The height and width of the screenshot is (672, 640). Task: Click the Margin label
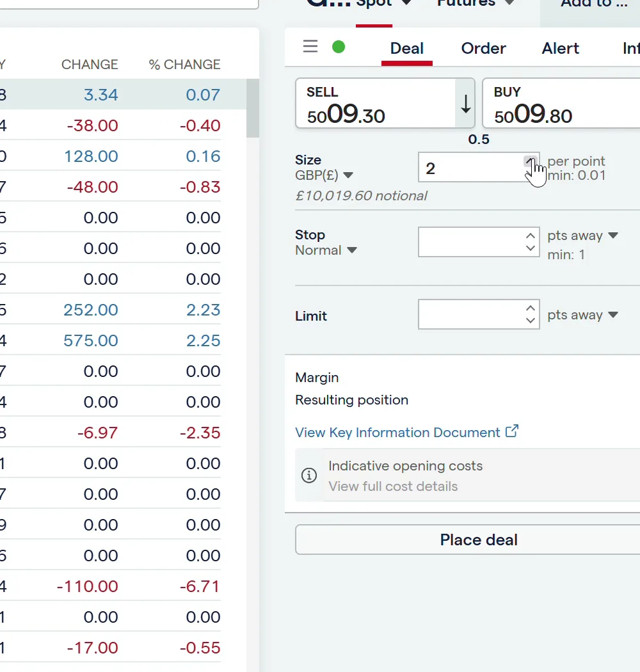(x=317, y=378)
